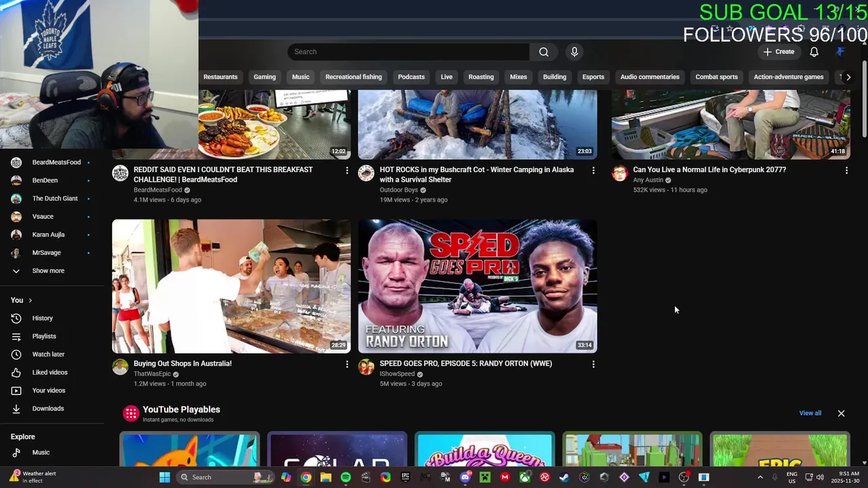The width and height of the screenshot is (868, 488).
Task: Open HOT ROCKS Bushcraft Cot title link
Action: (477, 175)
